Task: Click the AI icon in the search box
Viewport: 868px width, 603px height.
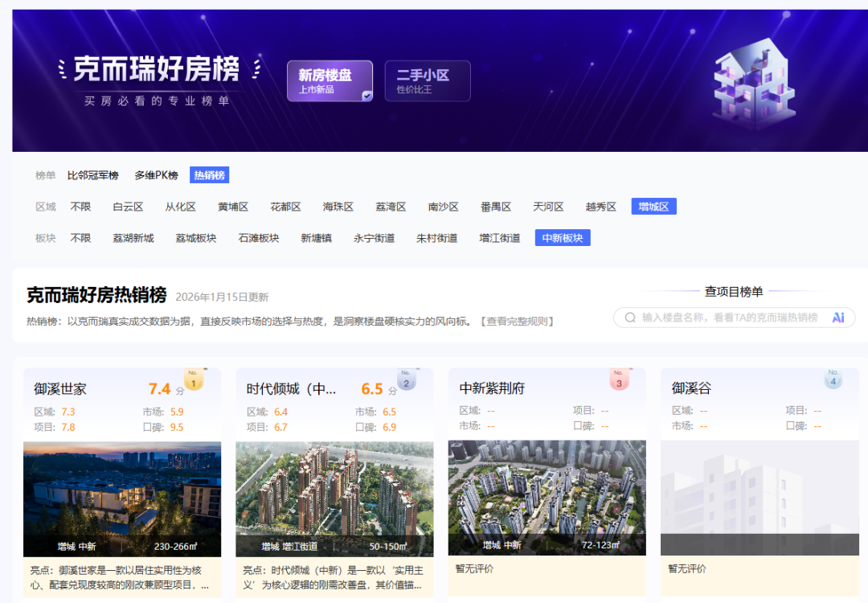Action: click(x=838, y=318)
